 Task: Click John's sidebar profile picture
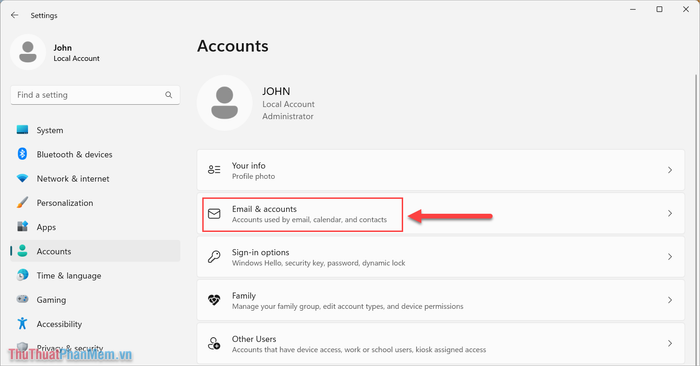(28, 52)
